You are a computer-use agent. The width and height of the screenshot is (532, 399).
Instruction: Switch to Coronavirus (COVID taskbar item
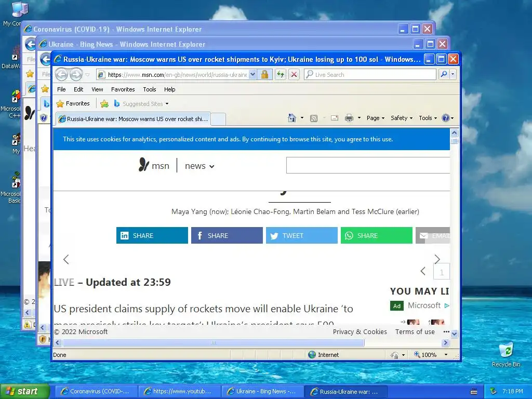96,391
